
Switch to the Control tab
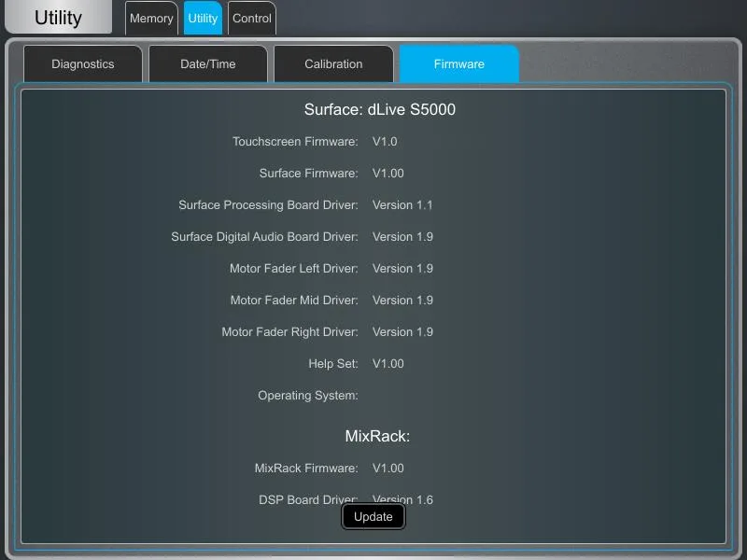[252, 18]
